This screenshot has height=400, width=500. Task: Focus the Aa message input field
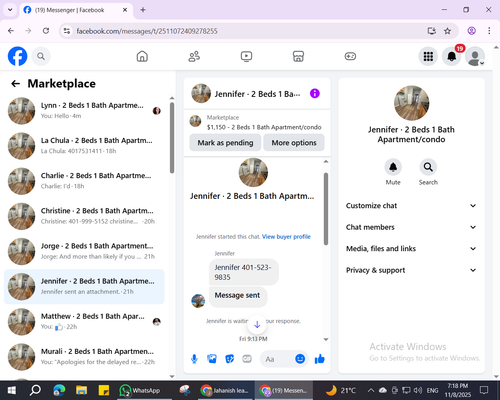277,359
